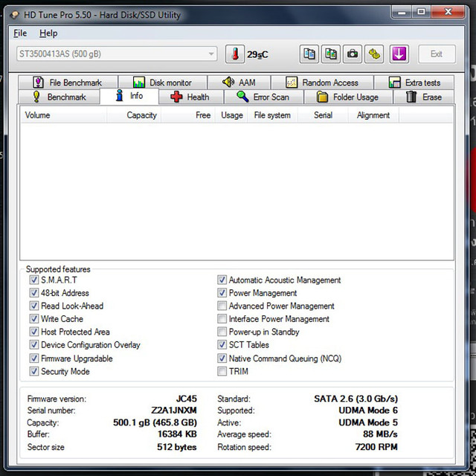Maximize the HD Tune Pro window
The width and height of the screenshot is (476, 476).
pos(421,12)
